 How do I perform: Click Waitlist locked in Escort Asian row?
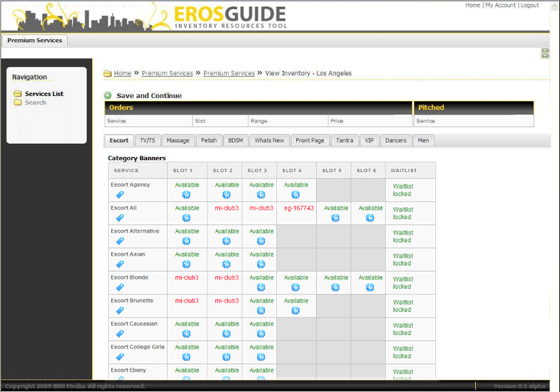point(403,260)
